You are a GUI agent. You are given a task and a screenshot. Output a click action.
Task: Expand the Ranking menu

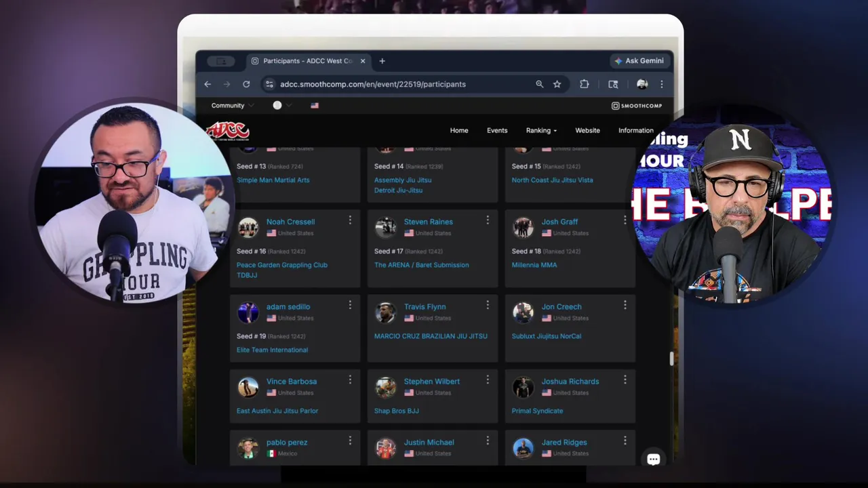pos(541,131)
